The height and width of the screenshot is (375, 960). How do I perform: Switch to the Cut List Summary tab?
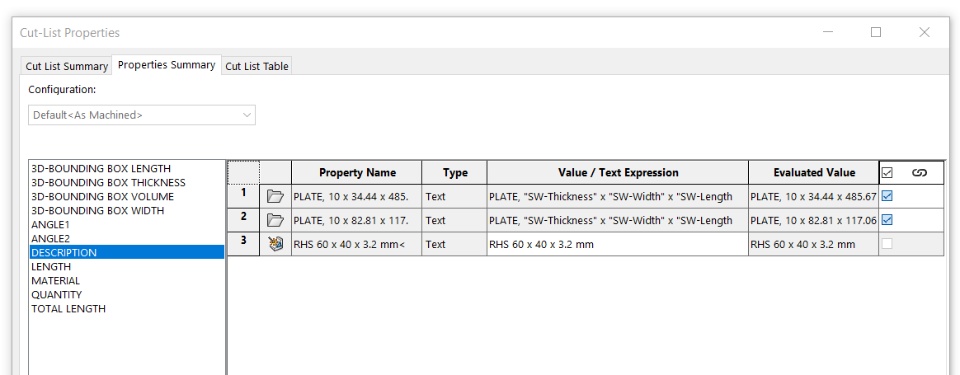(x=67, y=66)
